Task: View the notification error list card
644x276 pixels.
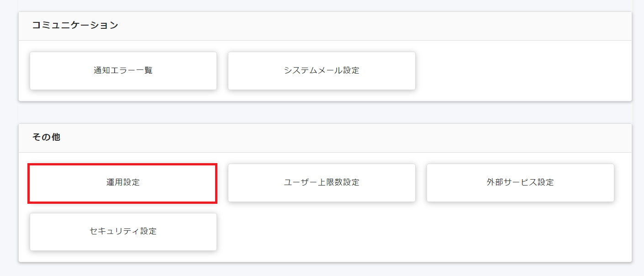Action: pyautogui.click(x=123, y=71)
